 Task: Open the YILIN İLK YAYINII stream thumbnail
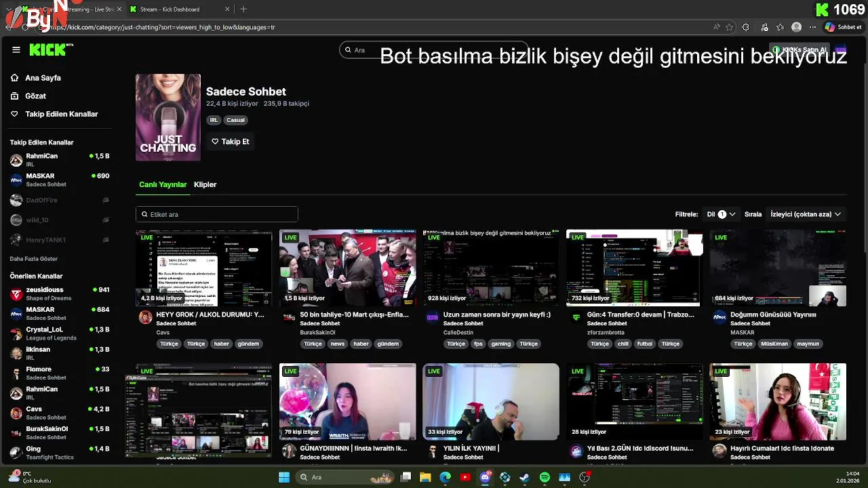click(x=491, y=402)
